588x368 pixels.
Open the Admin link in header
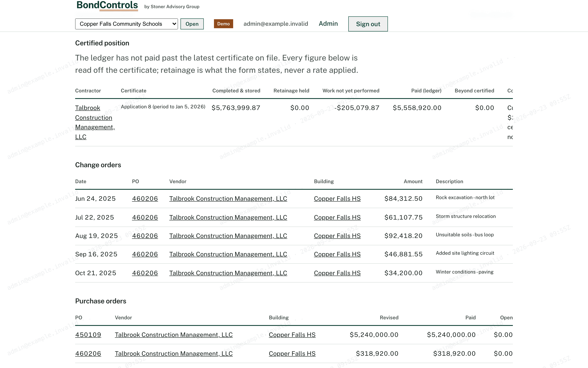pyautogui.click(x=328, y=24)
